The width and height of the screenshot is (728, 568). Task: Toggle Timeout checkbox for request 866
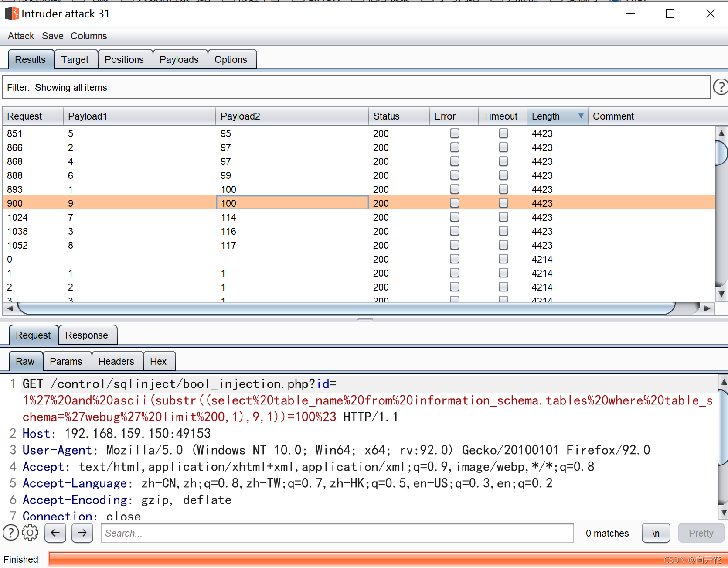click(503, 147)
